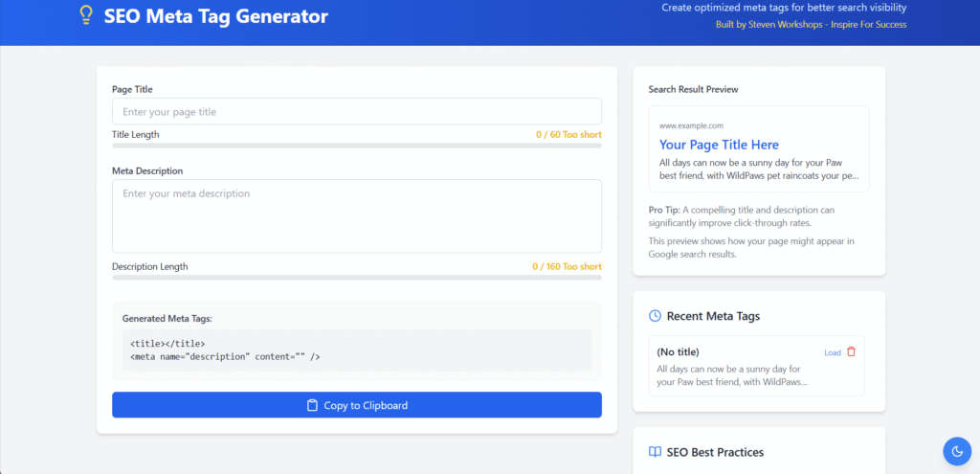Click the lightbulb logo icon in header
The width and height of the screenshot is (980, 474).
(86, 15)
